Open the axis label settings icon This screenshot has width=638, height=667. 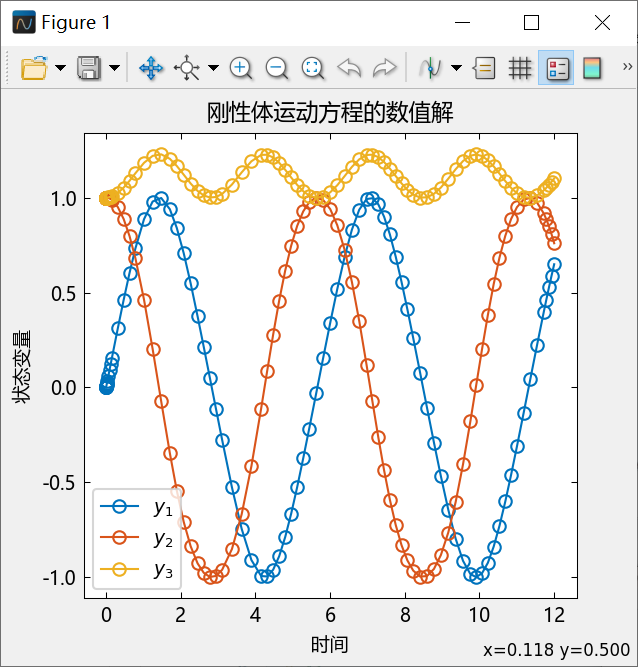point(484,68)
